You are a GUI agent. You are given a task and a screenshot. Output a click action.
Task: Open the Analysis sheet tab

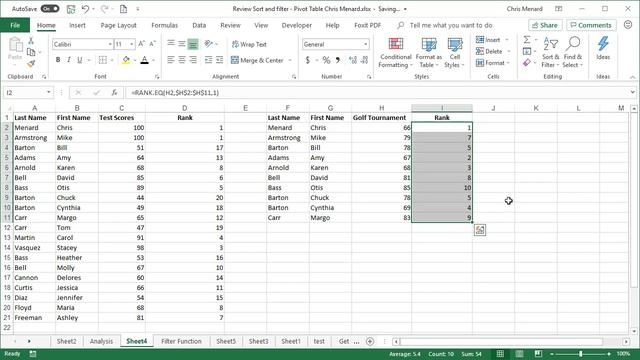[x=101, y=341]
